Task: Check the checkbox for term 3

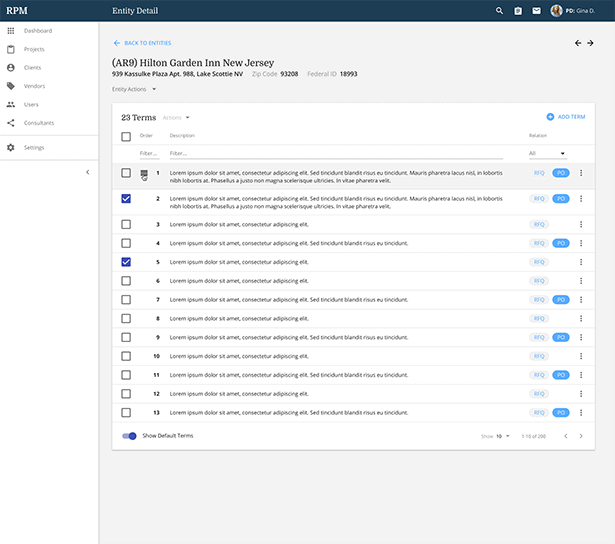Action: pyautogui.click(x=126, y=224)
